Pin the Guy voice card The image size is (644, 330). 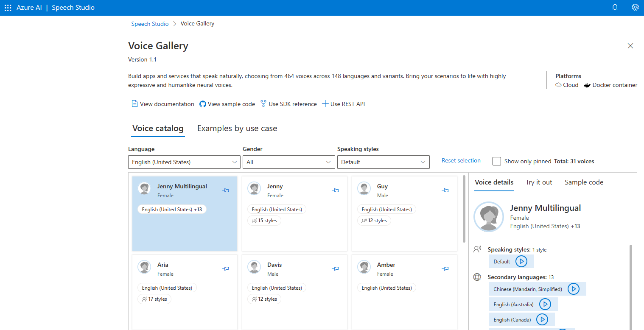pos(445,190)
